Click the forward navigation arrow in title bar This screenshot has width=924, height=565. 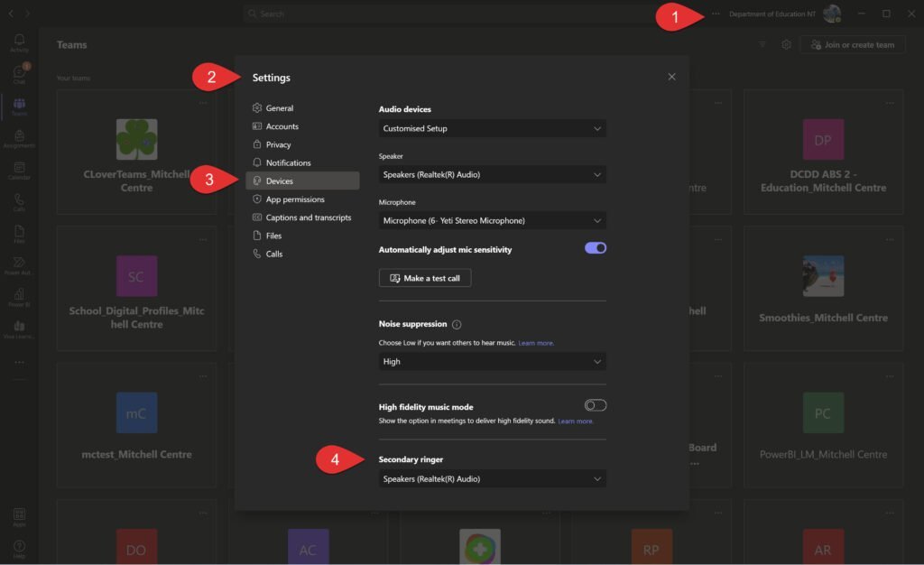(x=27, y=13)
